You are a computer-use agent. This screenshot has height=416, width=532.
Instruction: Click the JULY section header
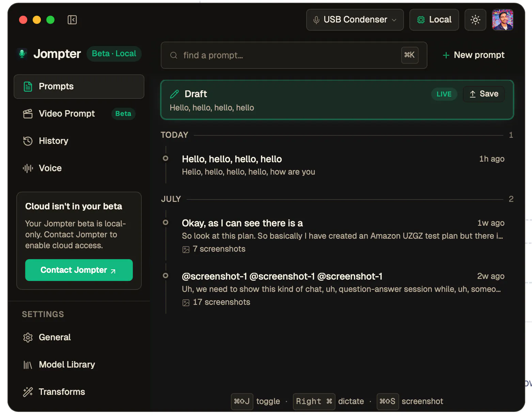pos(171,199)
